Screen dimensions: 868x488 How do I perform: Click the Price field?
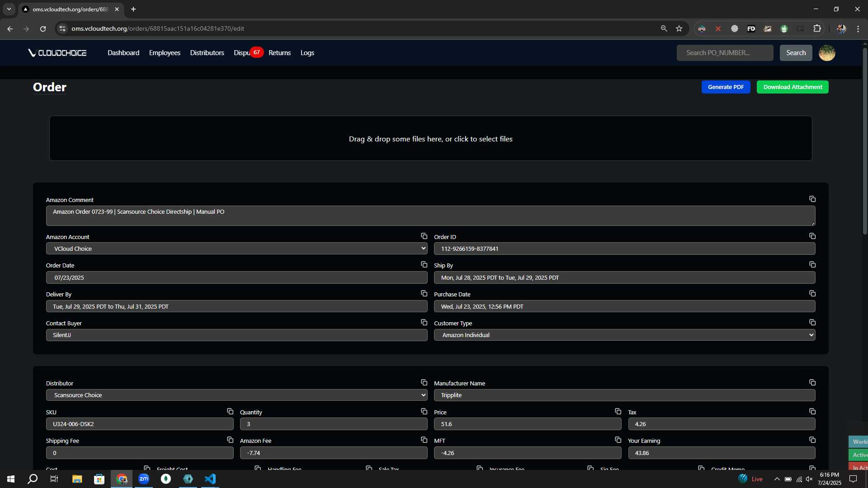point(528,424)
